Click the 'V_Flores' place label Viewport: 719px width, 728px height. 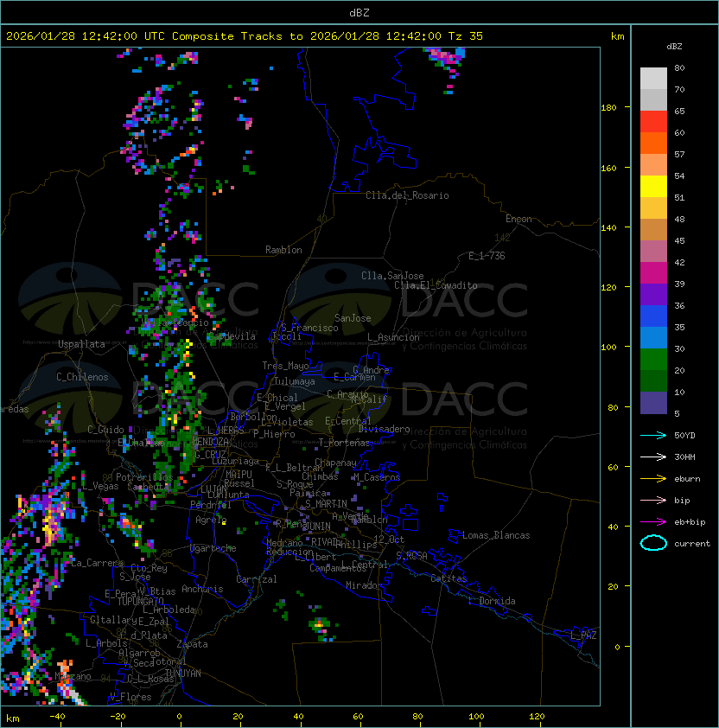pyautogui.click(x=130, y=697)
